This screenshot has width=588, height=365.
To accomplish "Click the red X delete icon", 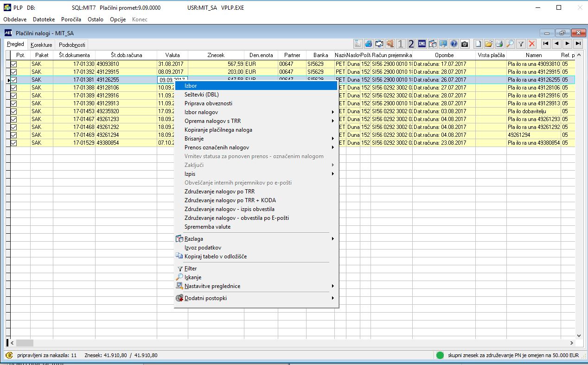I will [x=532, y=44].
